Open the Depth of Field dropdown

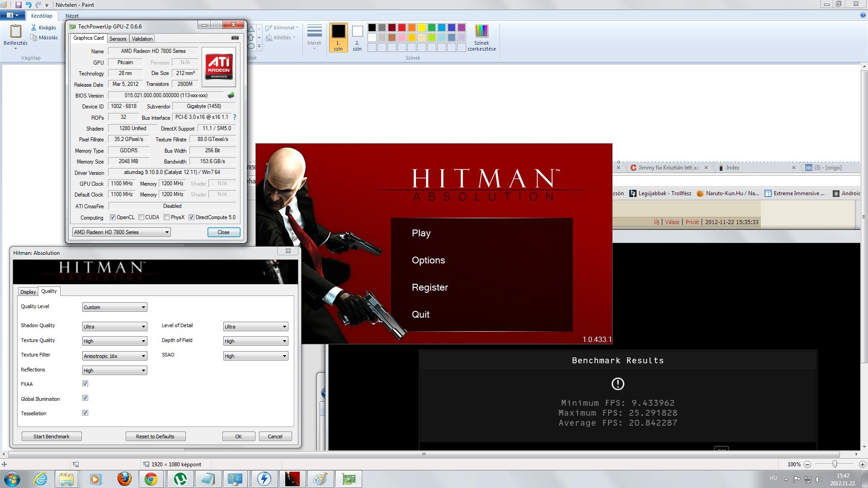(256, 341)
